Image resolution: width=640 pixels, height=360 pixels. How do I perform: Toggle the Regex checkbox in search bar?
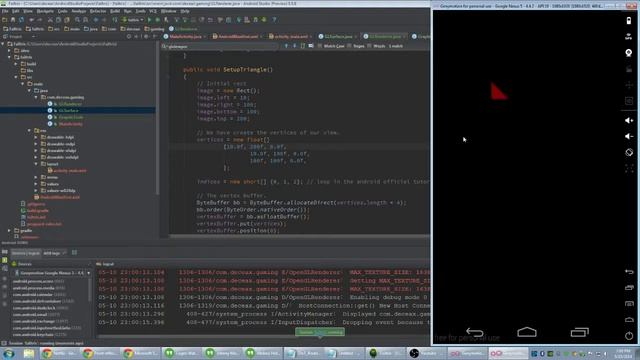pyautogui.click(x=349, y=46)
